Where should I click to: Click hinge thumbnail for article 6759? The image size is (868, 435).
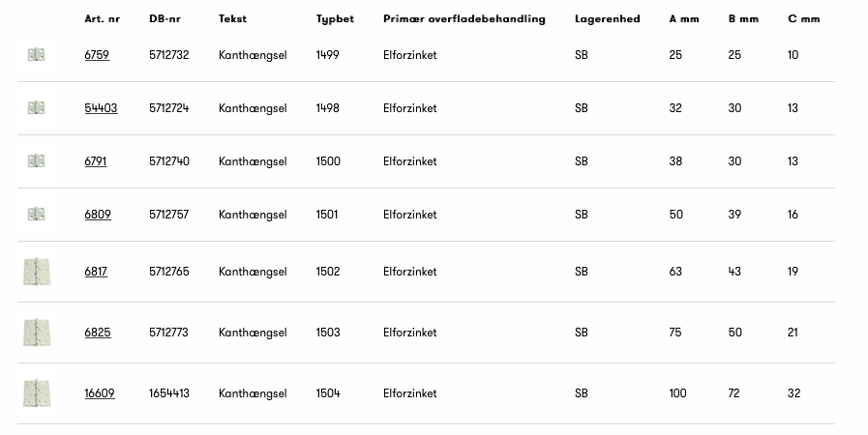coord(37,55)
